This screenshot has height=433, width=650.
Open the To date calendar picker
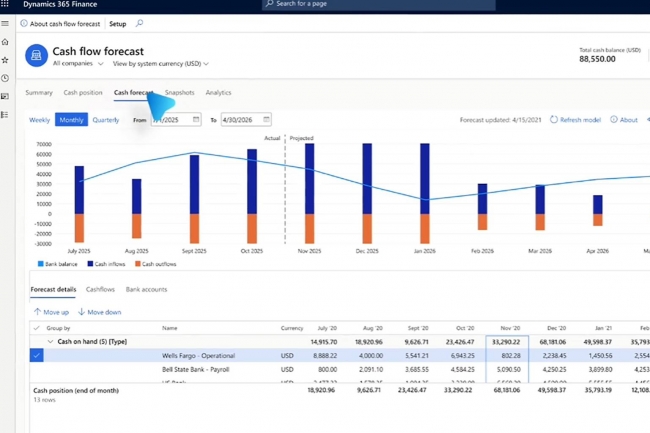click(x=266, y=119)
